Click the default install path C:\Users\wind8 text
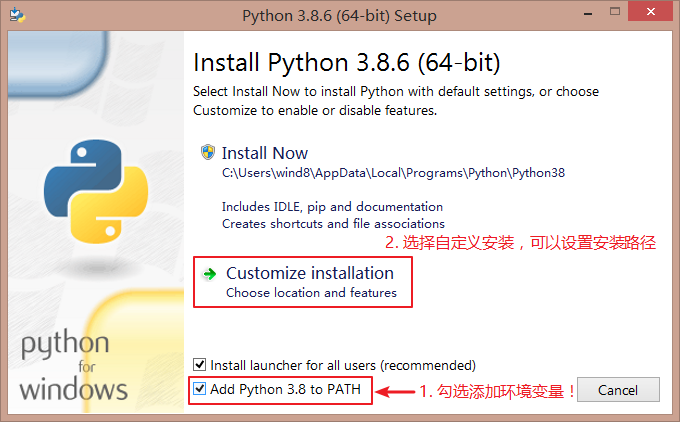This screenshot has height=422, width=680. [x=393, y=173]
